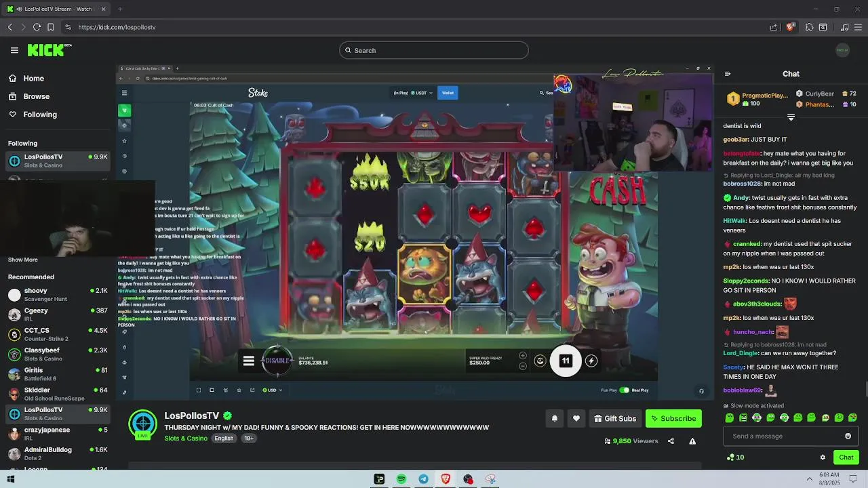
Task: Click share page icon in address bar
Action: pos(773,27)
